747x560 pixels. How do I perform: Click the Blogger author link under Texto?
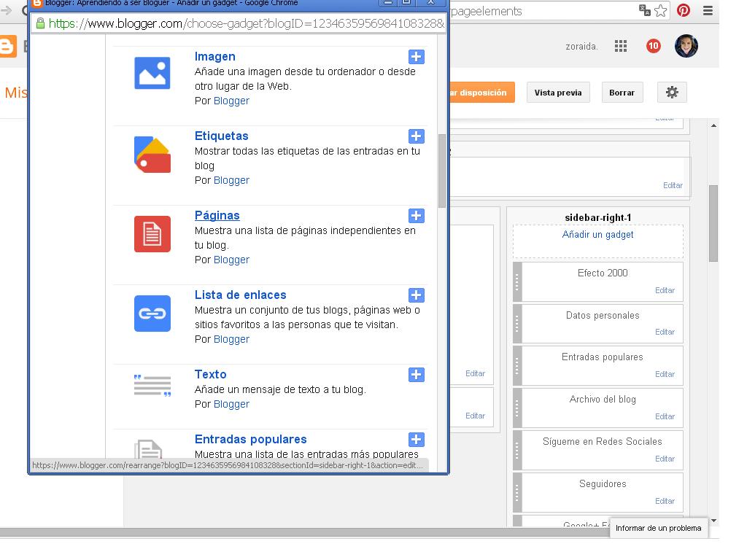(x=231, y=404)
